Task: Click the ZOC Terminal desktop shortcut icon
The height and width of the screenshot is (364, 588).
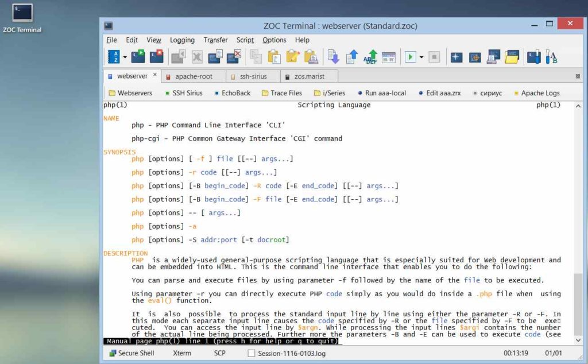Action: (x=22, y=18)
